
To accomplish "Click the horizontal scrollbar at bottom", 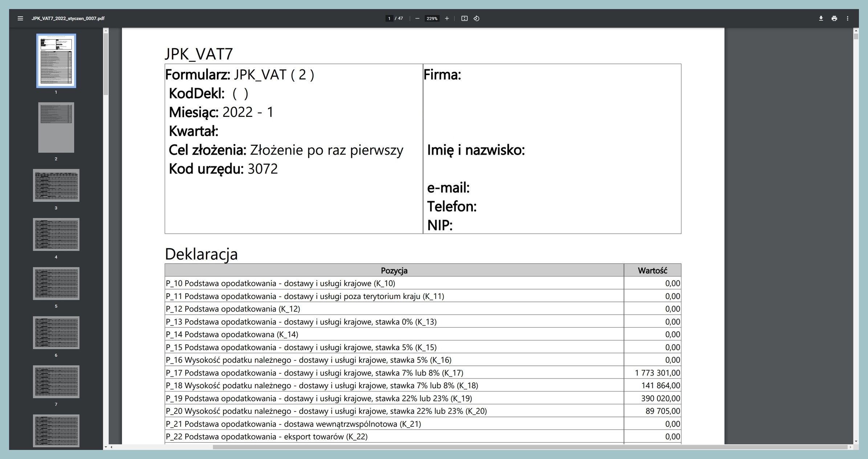I will 530,447.
